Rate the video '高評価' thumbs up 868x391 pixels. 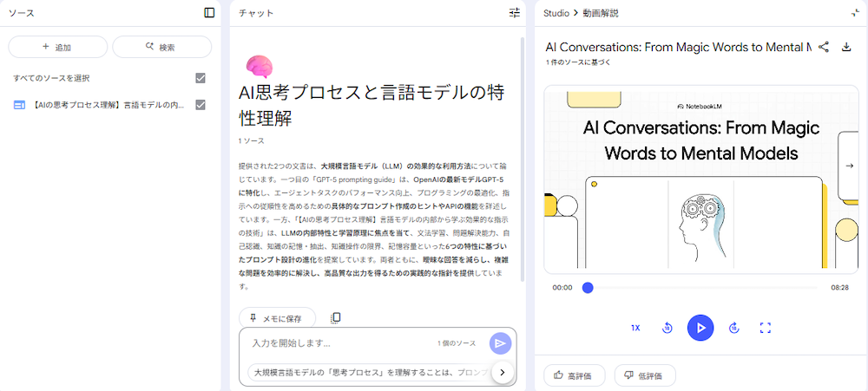[x=575, y=375]
